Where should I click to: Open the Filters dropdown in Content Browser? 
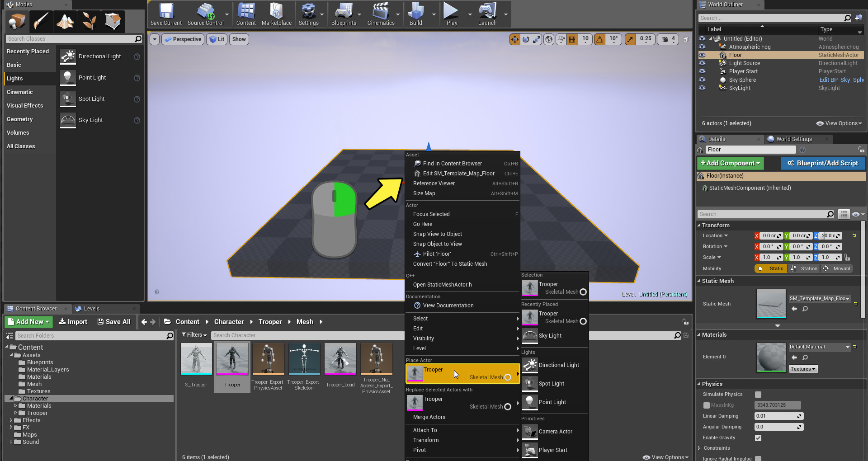pos(194,335)
